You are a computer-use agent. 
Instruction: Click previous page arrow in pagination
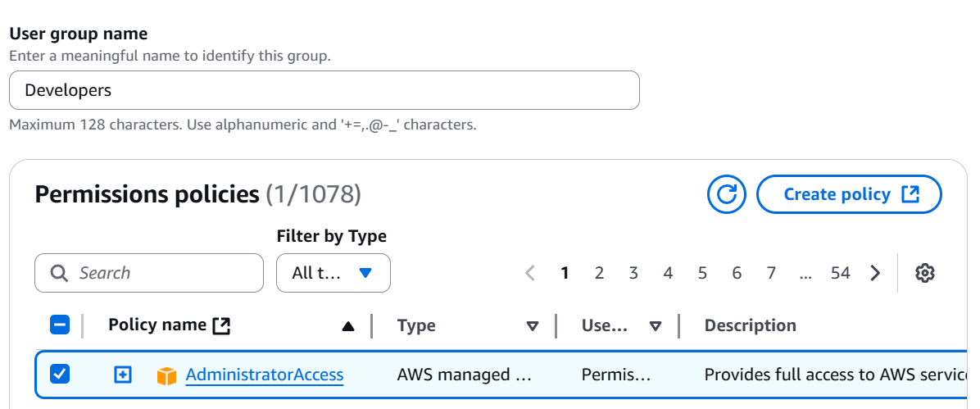tap(530, 273)
